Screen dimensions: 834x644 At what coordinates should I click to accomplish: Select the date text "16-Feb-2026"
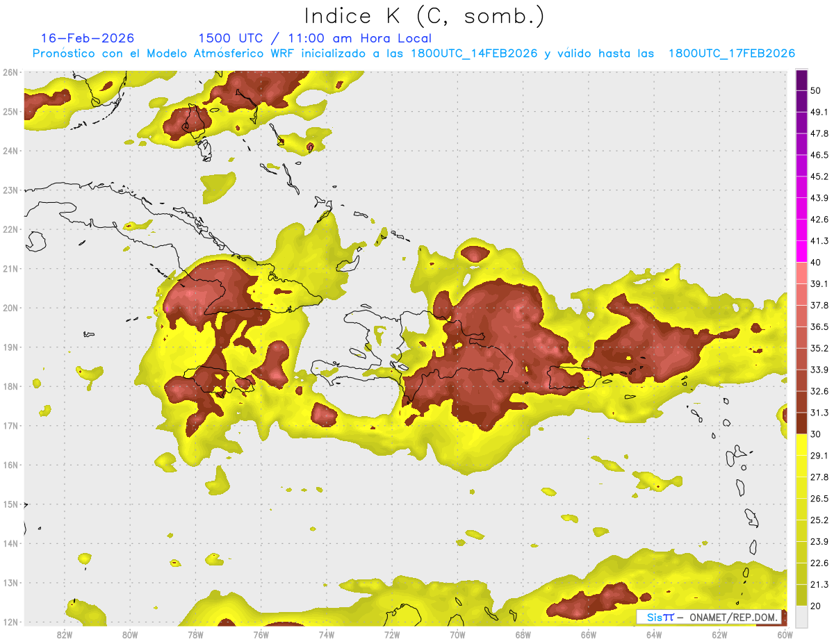pos(87,38)
